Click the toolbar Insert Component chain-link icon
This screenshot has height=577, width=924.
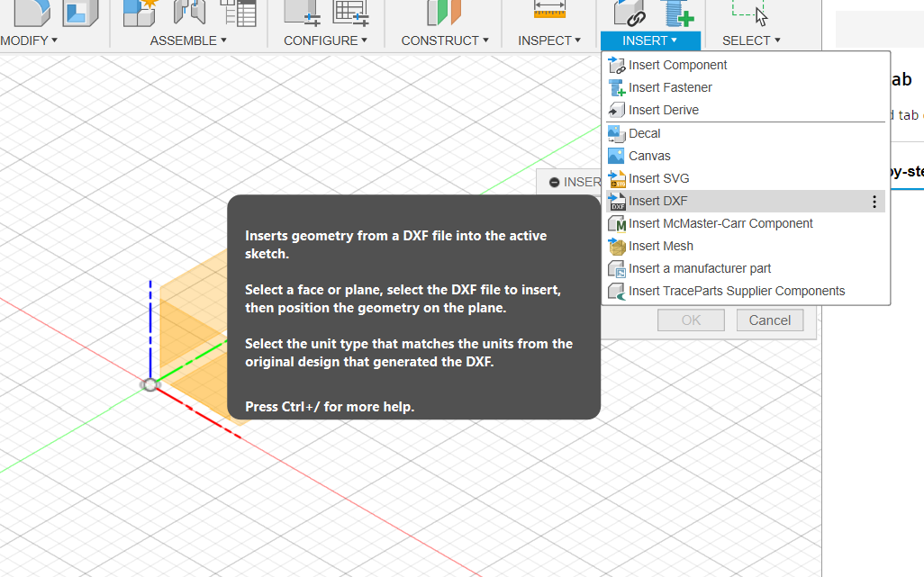coord(629,13)
